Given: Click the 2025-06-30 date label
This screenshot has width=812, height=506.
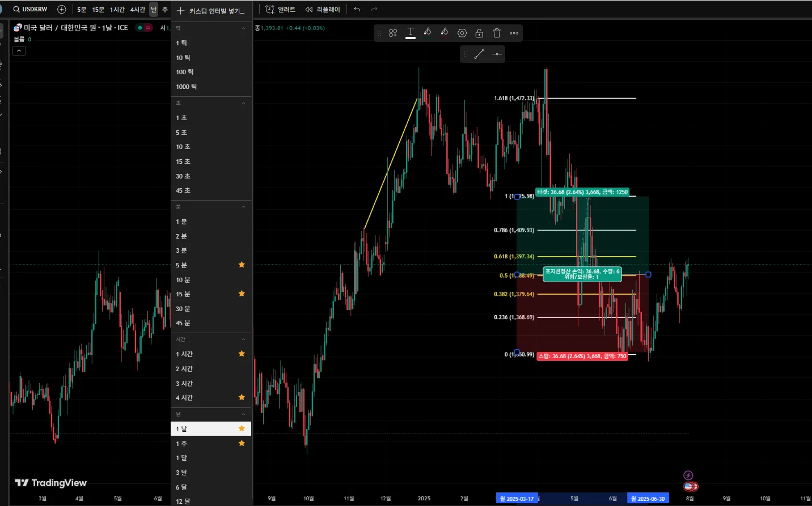Looking at the screenshot, I should pyautogui.click(x=648, y=499).
